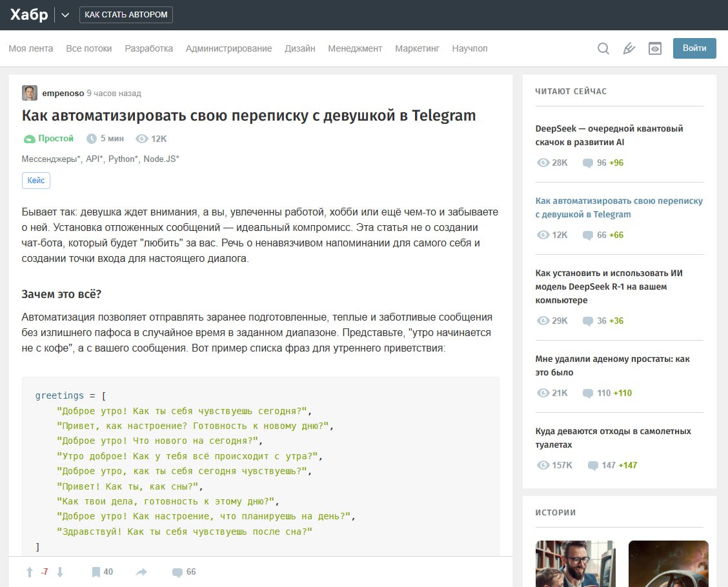The image size is (728, 587).
Task: Expand the dropdown next to the Хабр logo
Action: tap(65, 15)
